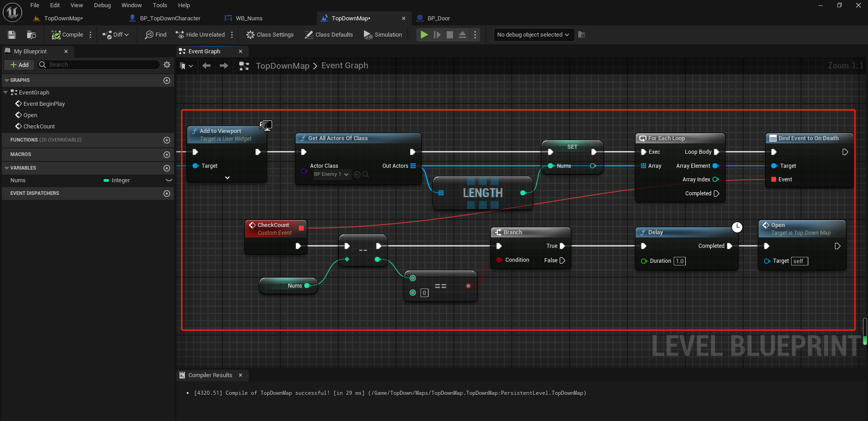Select Event BeginPlay in the tree

[x=44, y=104]
